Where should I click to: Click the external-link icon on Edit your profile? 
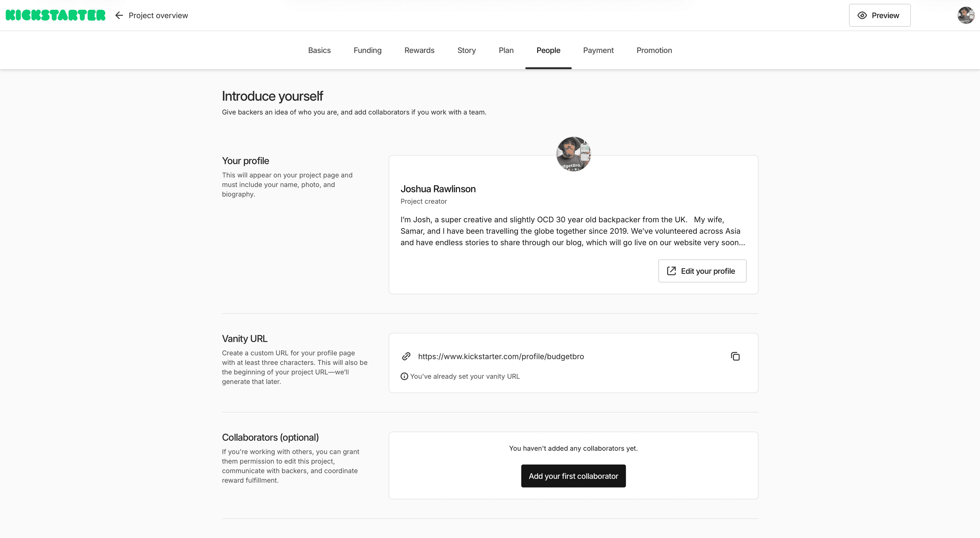(672, 271)
